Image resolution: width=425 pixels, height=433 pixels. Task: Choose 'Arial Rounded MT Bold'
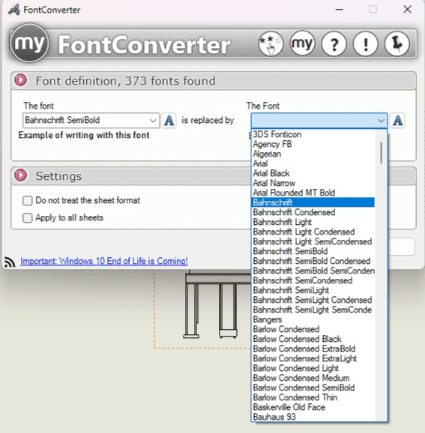coord(313,193)
